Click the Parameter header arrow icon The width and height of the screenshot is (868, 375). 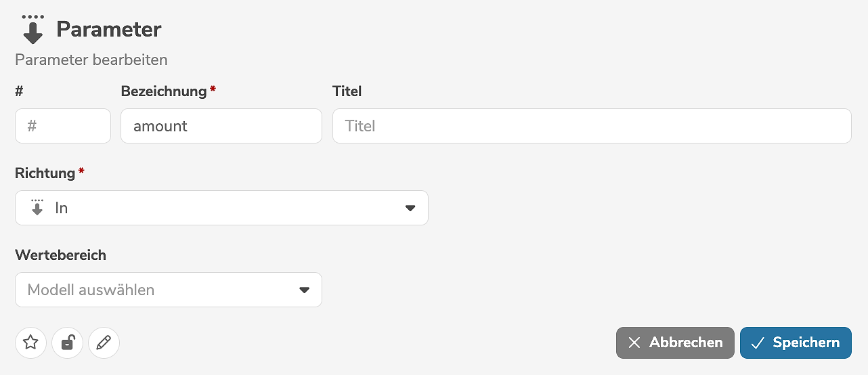[32, 29]
